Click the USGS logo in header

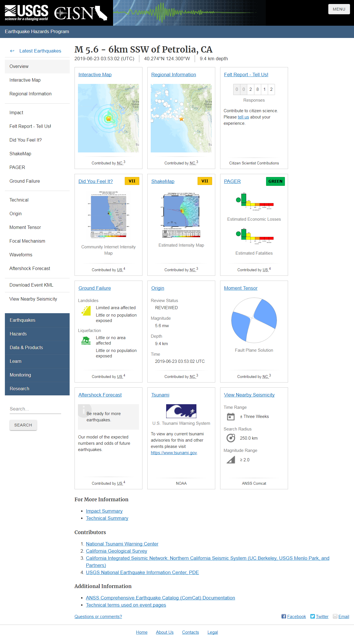click(x=26, y=13)
